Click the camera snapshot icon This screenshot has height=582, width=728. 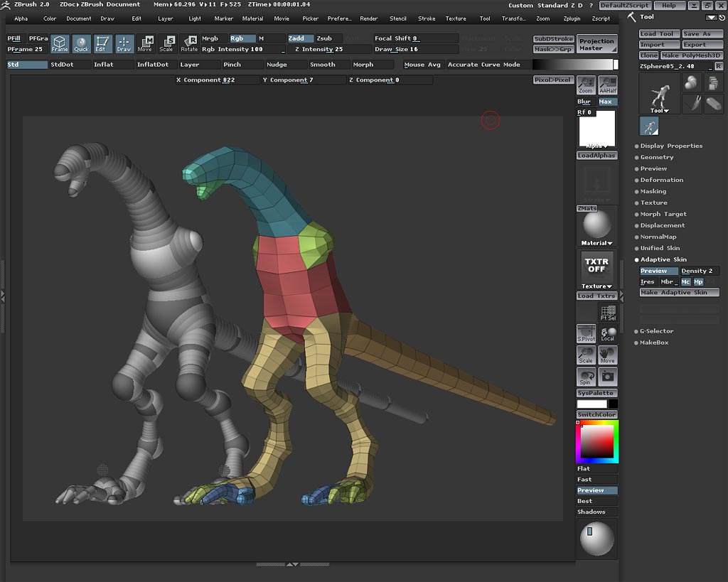pyautogui.click(x=608, y=377)
